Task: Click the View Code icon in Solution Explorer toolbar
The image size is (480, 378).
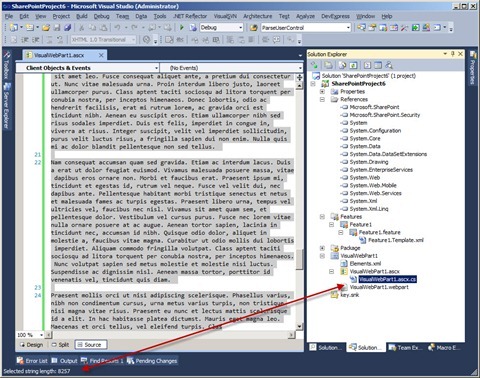Action: point(367,65)
